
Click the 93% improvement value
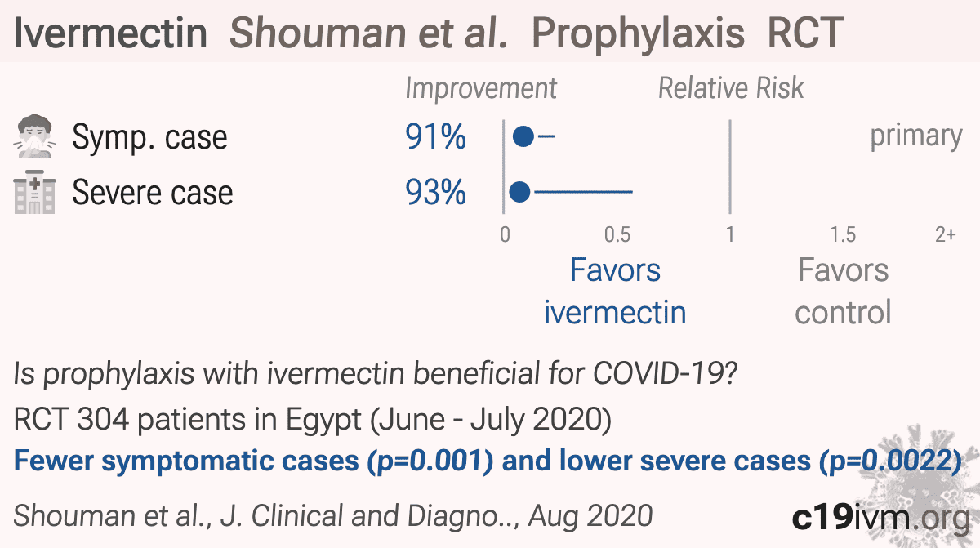point(435,193)
